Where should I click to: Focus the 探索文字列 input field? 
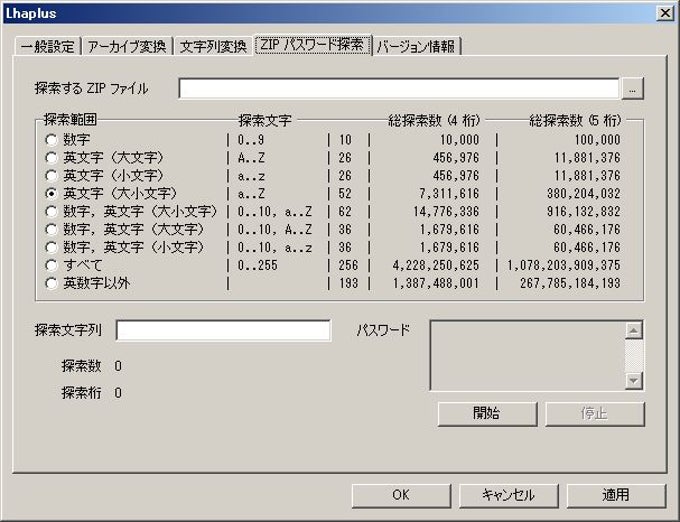[x=223, y=331]
